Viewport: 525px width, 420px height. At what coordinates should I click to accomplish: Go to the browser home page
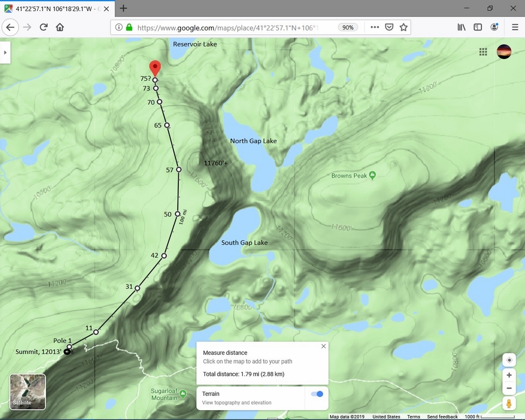pyautogui.click(x=60, y=27)
